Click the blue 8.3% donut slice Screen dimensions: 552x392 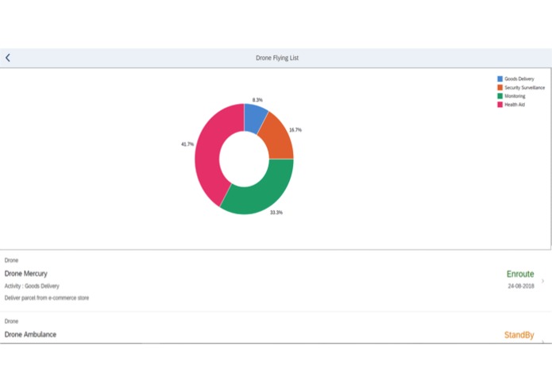(x=254, y=117)
